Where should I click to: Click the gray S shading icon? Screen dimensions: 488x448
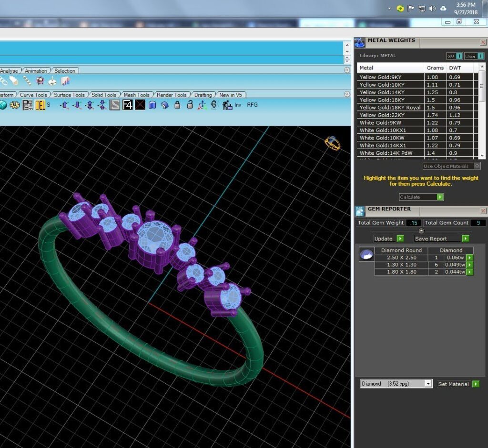point(114,105)
